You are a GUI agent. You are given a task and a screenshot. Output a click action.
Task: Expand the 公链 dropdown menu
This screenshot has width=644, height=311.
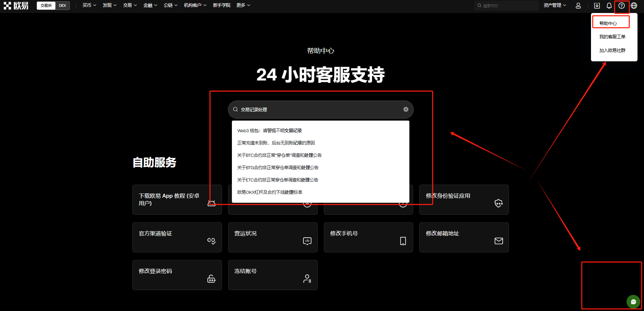pos(170,5)
